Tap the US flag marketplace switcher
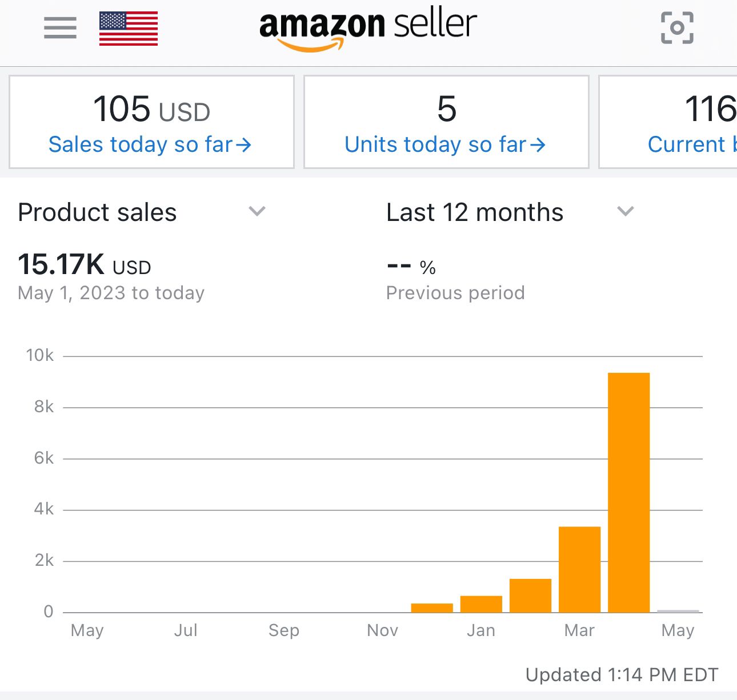 coord(129,29)
